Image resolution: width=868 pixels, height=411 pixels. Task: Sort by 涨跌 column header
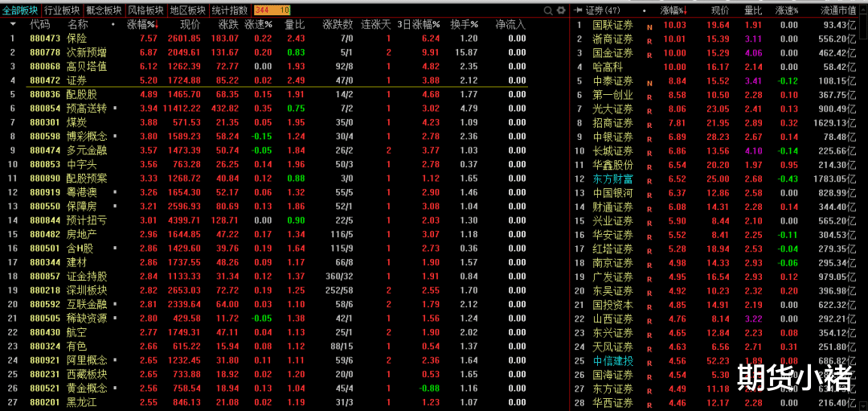click(x=228, y=25)
